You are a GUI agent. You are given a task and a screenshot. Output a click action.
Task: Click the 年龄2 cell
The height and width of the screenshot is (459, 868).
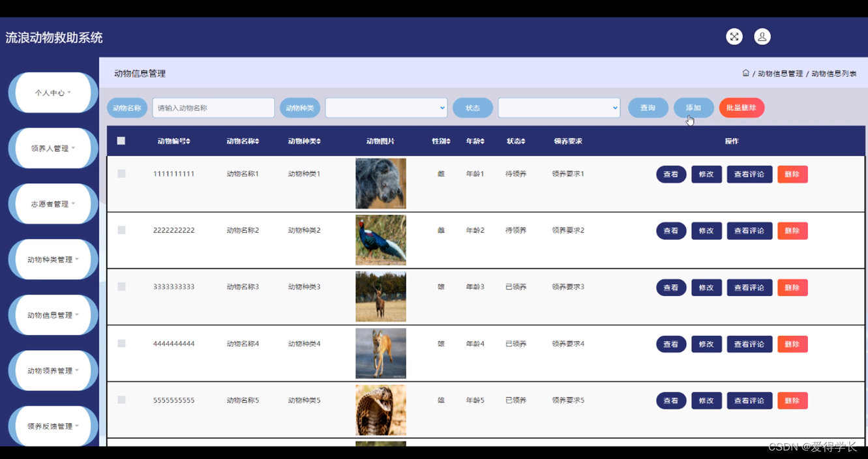tap(475, 230)
